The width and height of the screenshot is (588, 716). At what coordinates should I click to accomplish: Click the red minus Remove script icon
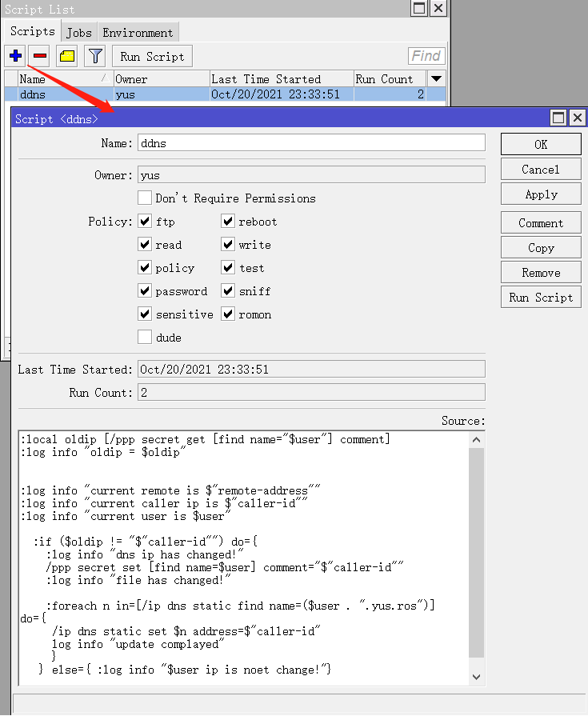(40, 56)
